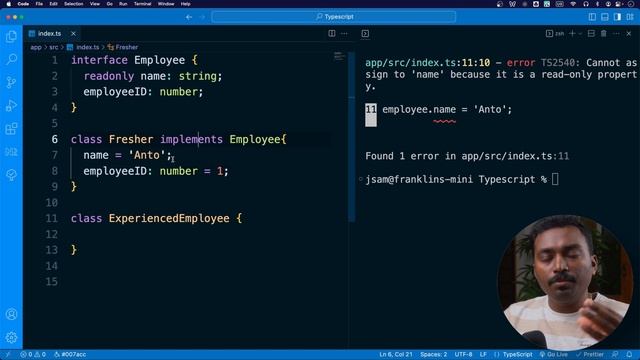Go forward with the right arrow
Screen dimensions: 640x360
(202, 17)
